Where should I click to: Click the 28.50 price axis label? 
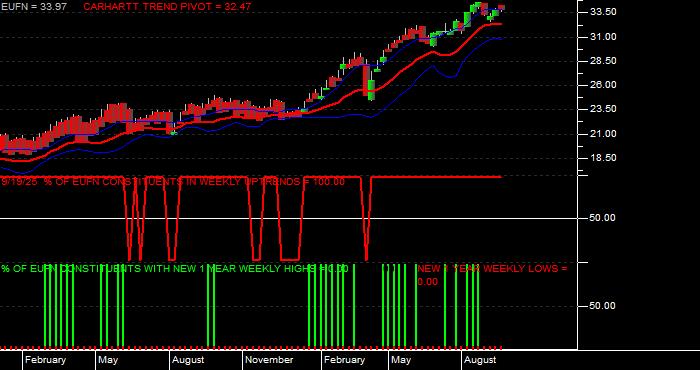603,61
